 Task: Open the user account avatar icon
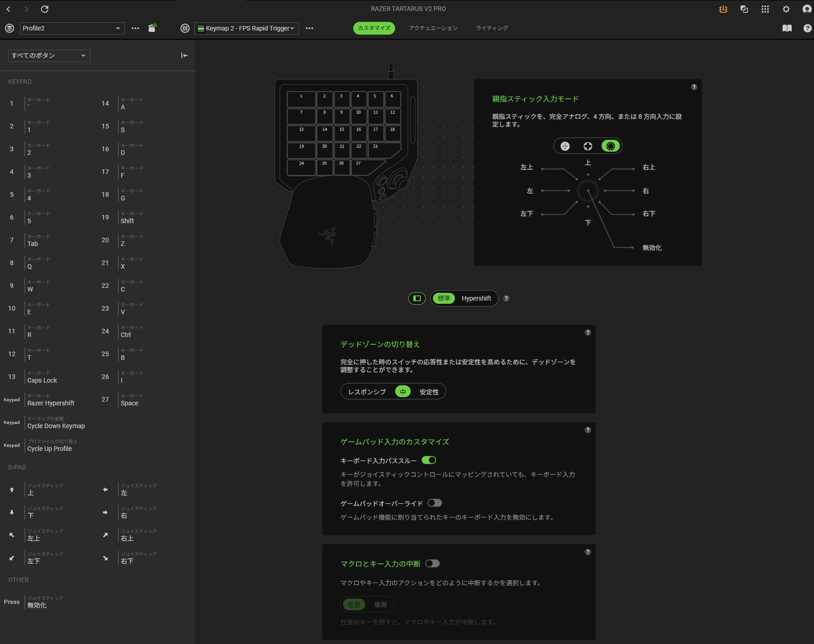pos(807,9)
